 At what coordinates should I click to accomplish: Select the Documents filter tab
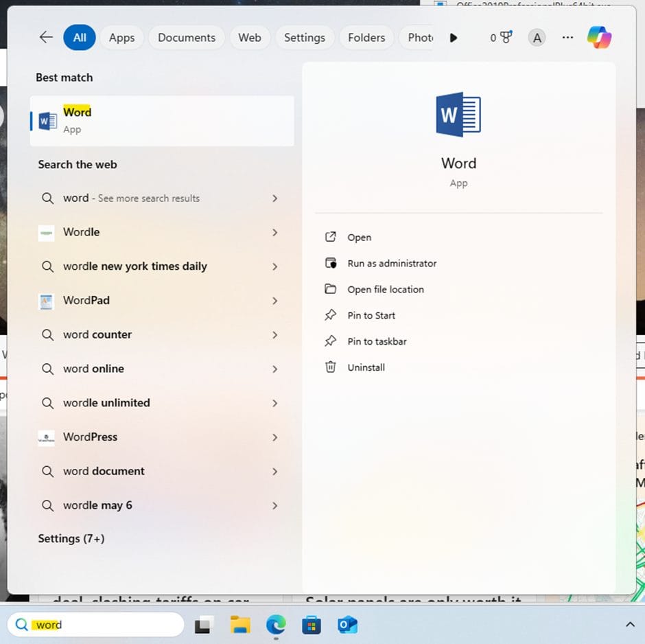coord(187,38)
